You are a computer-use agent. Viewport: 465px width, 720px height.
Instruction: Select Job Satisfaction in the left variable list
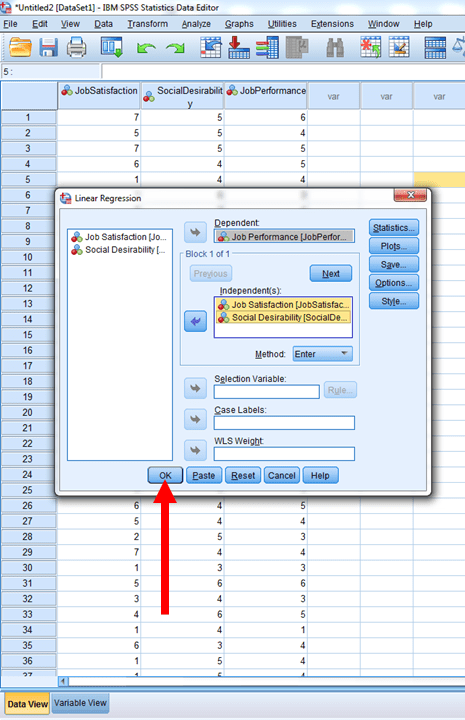click(x=119, y=237)
